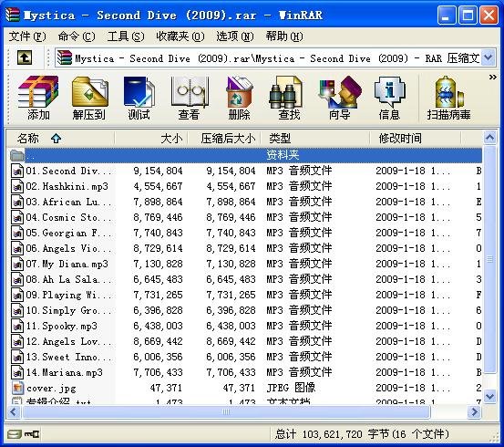
Task: Sort by 名称 column header
Action: 60,139
